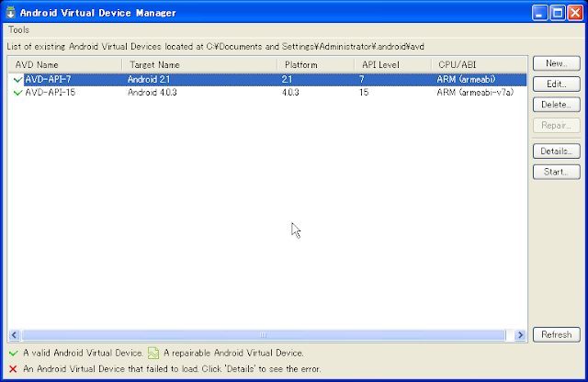Sort by the Target Name column header
Viewport: 588px width, 382px height.
(x=200, y=65)
